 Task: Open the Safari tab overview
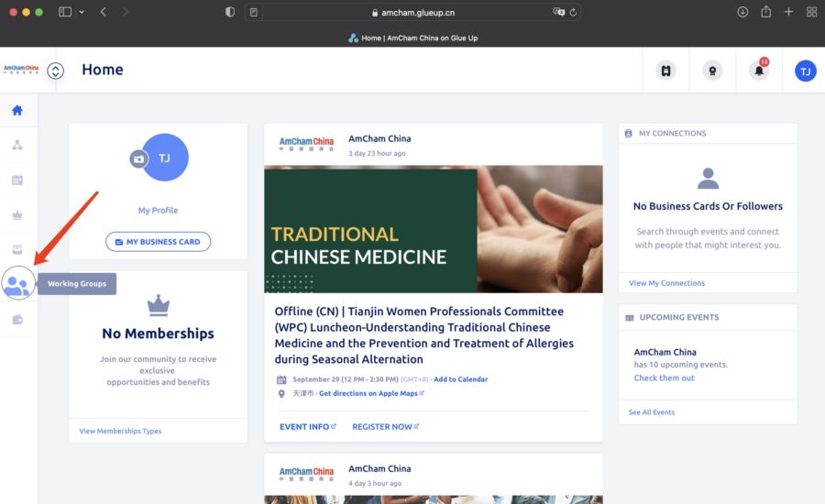pos(811,12)
